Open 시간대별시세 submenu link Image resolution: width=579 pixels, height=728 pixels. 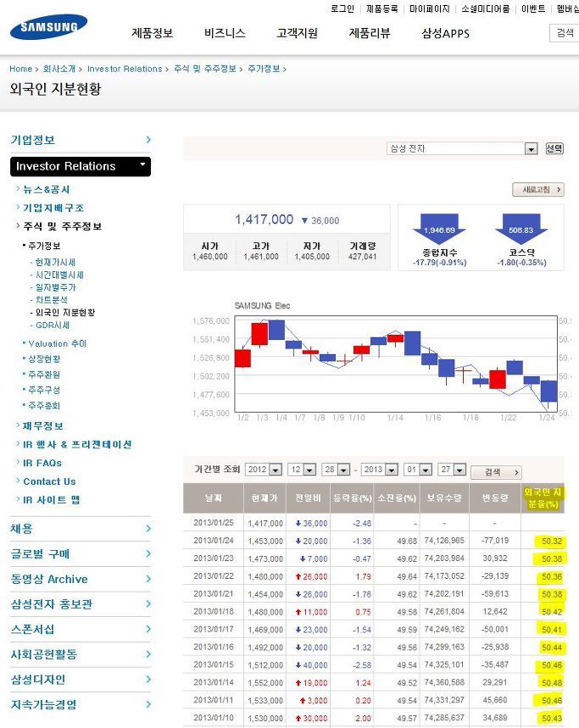[59, 275]
